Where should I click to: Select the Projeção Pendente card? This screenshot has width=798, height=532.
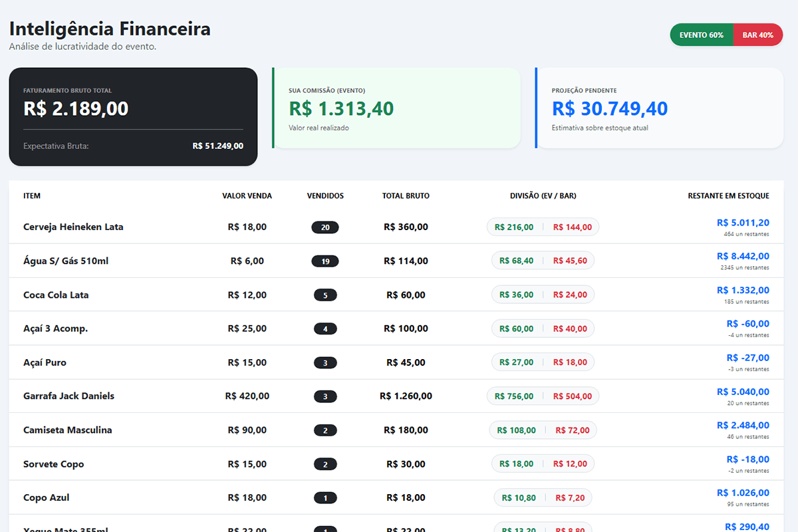point(659,108)
